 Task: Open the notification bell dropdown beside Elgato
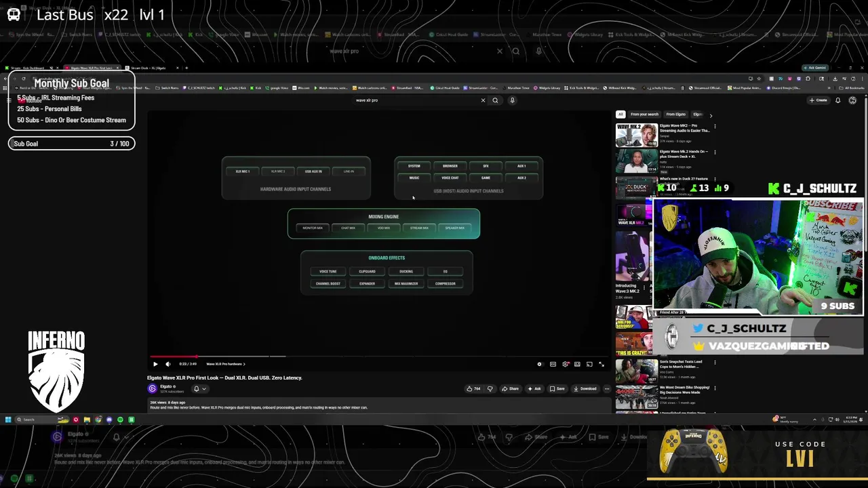pyautogui.click(x=199, y=388)
